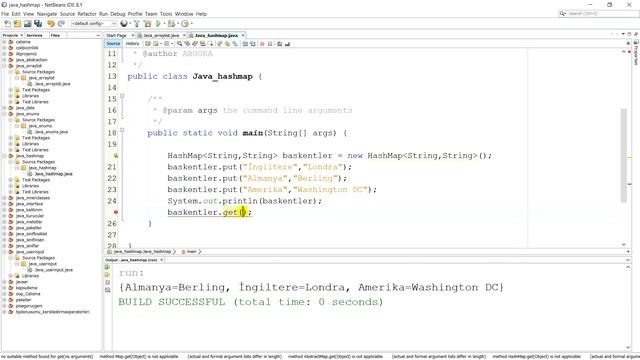Open the default config configuration dropdown
The width and height of the screenshot is (640, 360).
(94, 24)
